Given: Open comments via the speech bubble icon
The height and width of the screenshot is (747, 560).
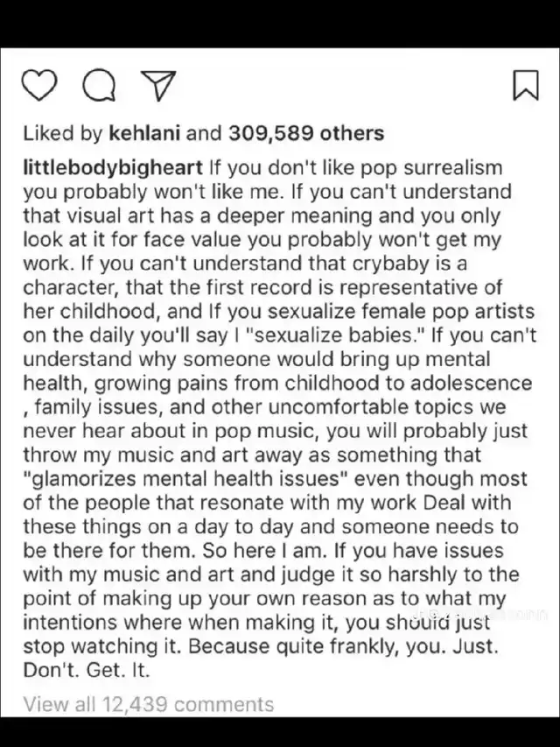Looking at the screenshot, I should pos(99,86).
